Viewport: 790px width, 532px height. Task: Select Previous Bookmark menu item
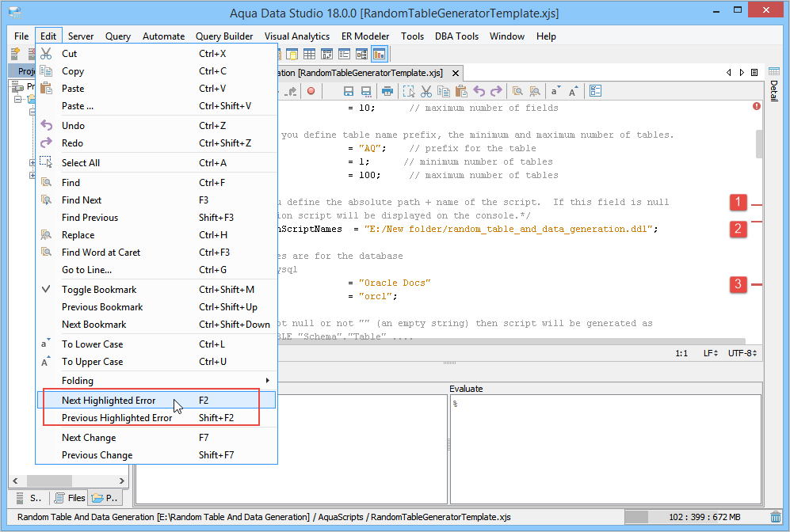pos(157,307)
